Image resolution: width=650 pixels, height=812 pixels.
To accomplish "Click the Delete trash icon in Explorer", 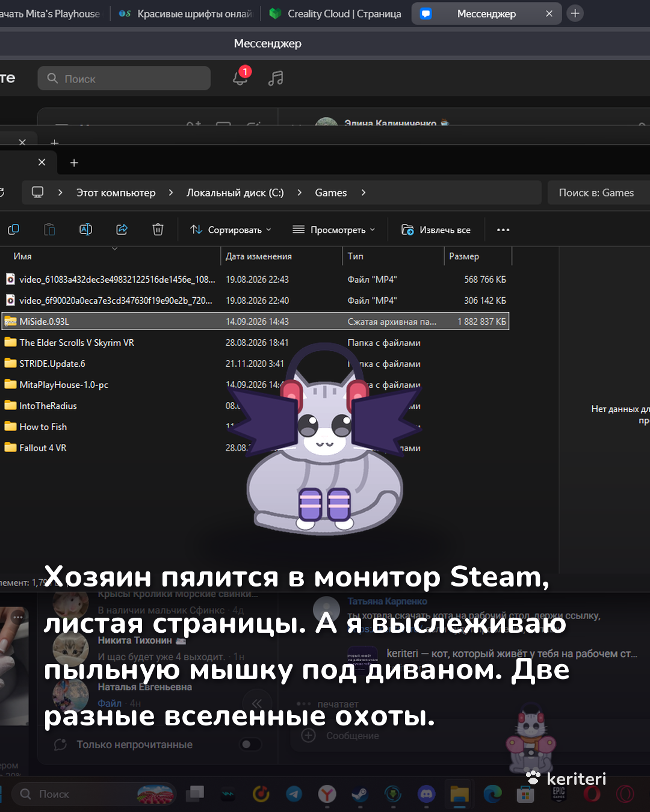I will [x=158, y=229].
